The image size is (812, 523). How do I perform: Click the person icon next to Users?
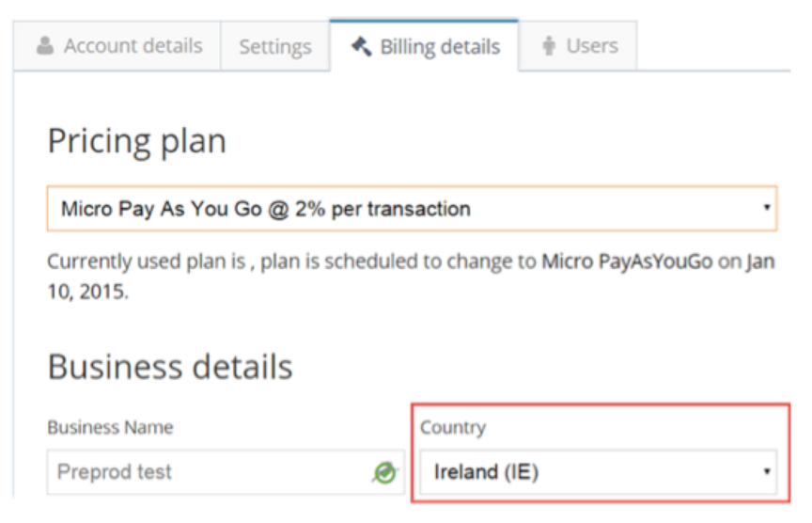click(x=550, y=46)
